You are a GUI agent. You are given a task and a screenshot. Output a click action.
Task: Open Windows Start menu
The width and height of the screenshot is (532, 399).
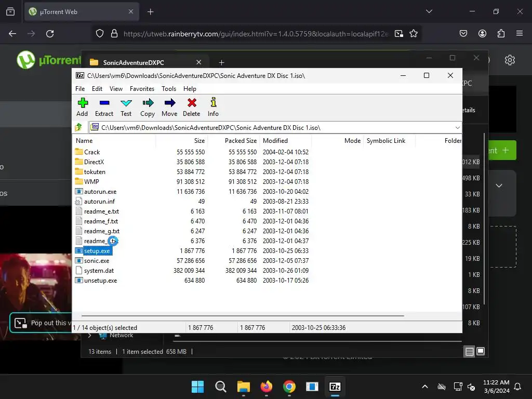[197, 387]
